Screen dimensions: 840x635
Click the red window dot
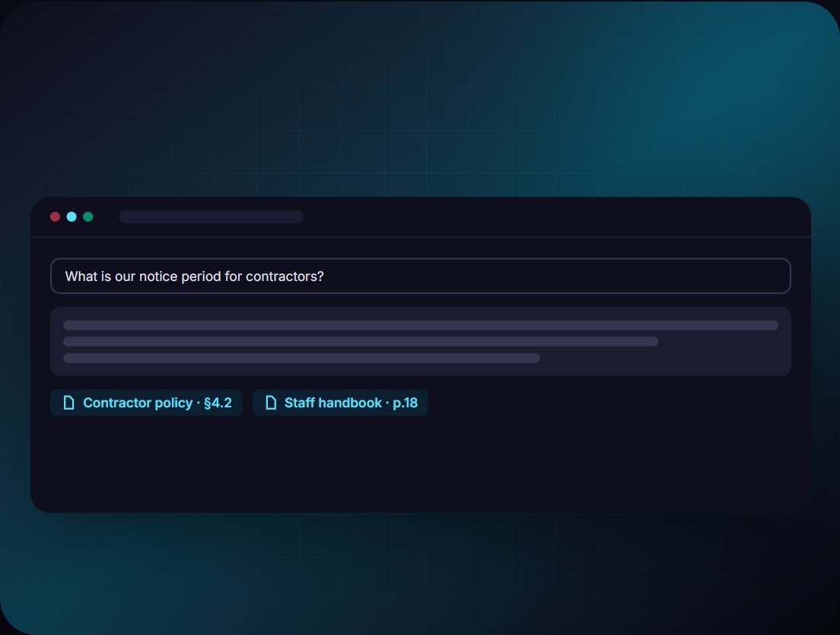tap(56, 216)
